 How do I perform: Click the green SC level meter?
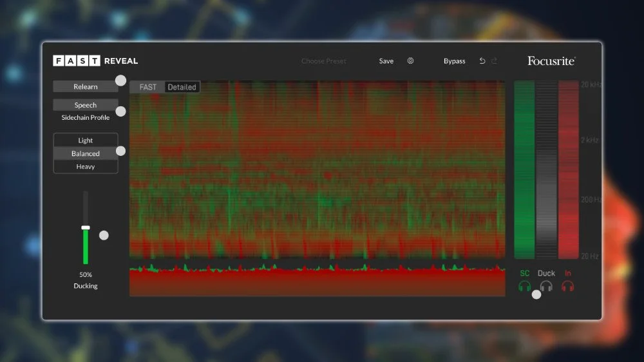(x=524, y=169)
